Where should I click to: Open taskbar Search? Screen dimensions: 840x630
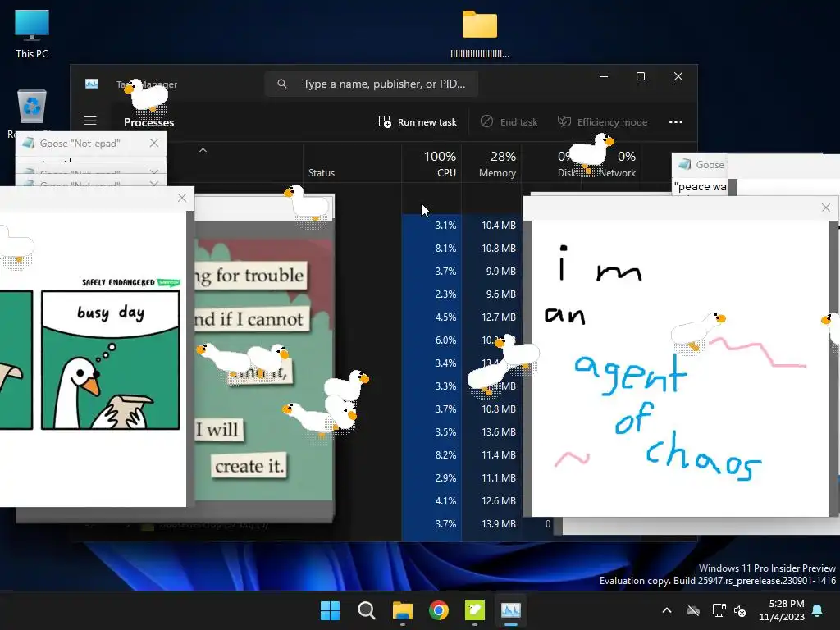pos(367,610)
